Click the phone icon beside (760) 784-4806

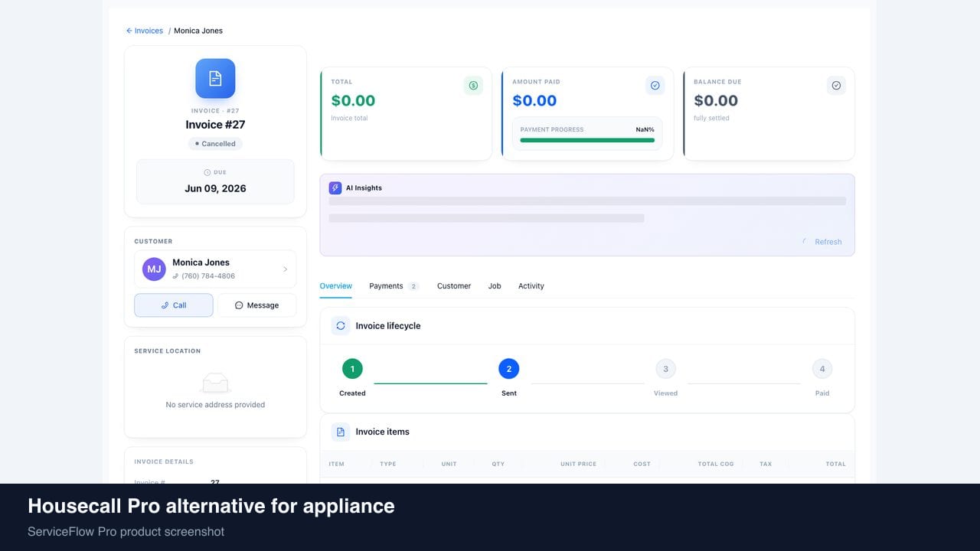175,276
